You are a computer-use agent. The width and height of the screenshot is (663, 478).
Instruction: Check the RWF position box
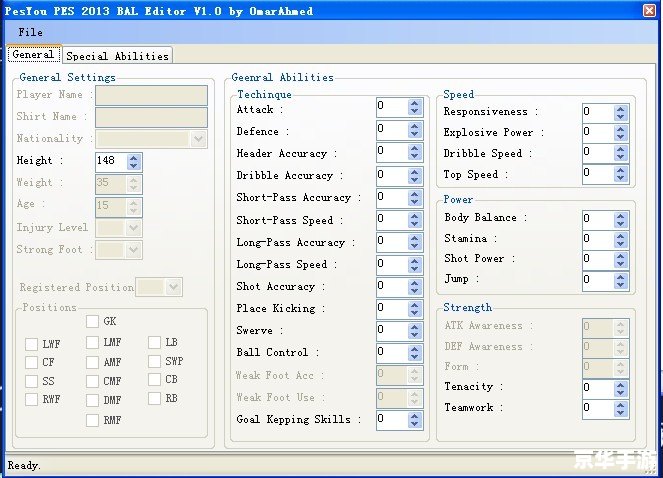click(31, 399)
